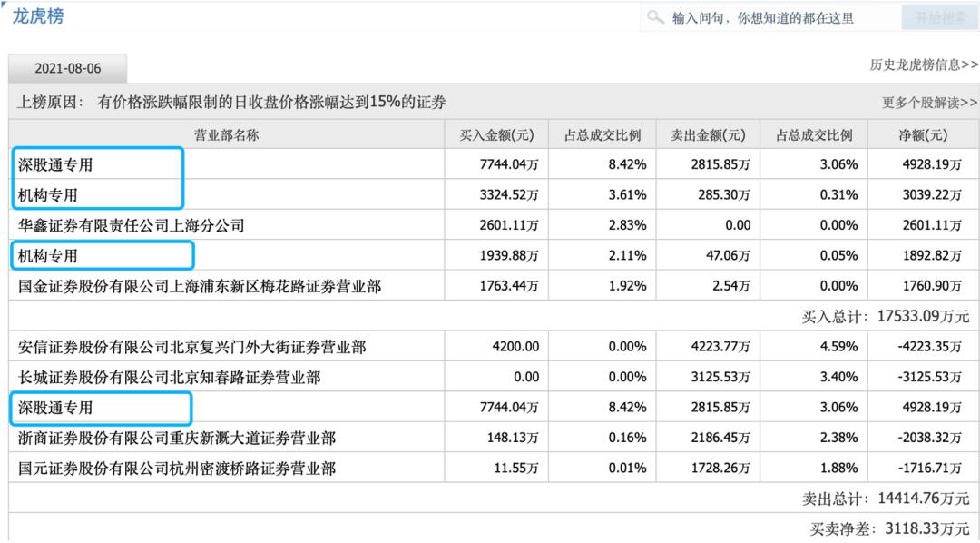Open the 历史龙虎榜信息>> link

922,65
